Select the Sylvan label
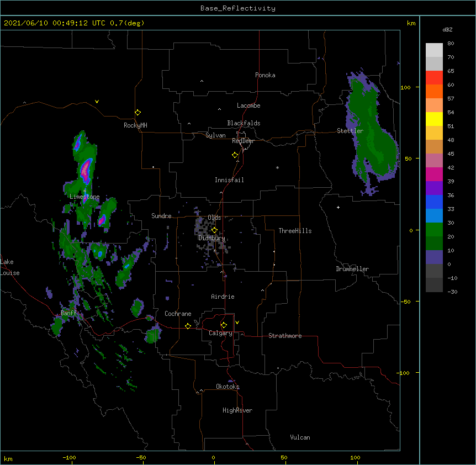The image size is (476, 465). click(x=215, y=135)
